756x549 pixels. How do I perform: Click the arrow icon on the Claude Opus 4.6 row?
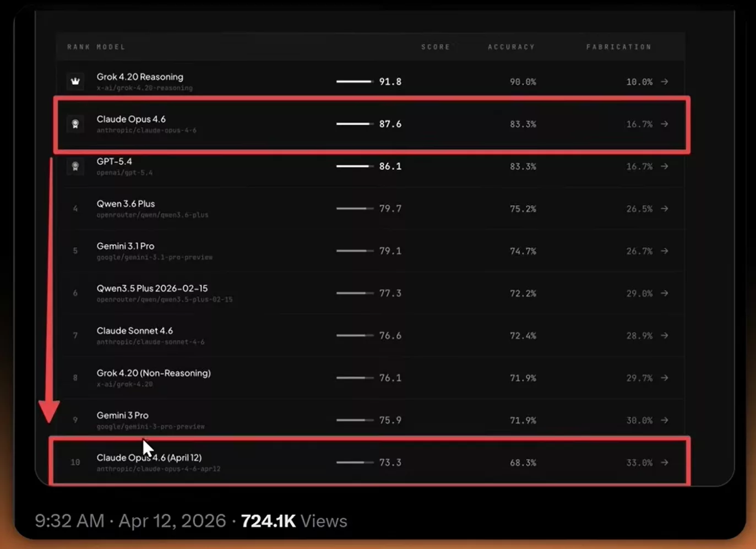665,124
